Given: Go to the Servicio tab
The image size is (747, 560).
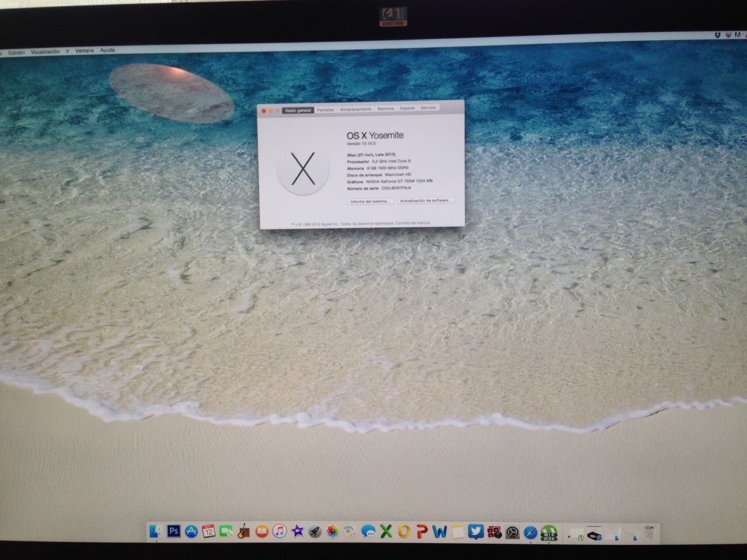Looking at the screenshot, I should [x=428, y=107].
